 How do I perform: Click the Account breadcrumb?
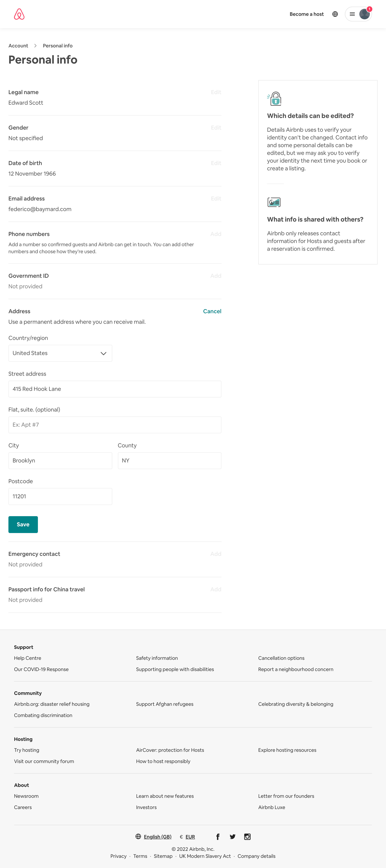point(18,45)
